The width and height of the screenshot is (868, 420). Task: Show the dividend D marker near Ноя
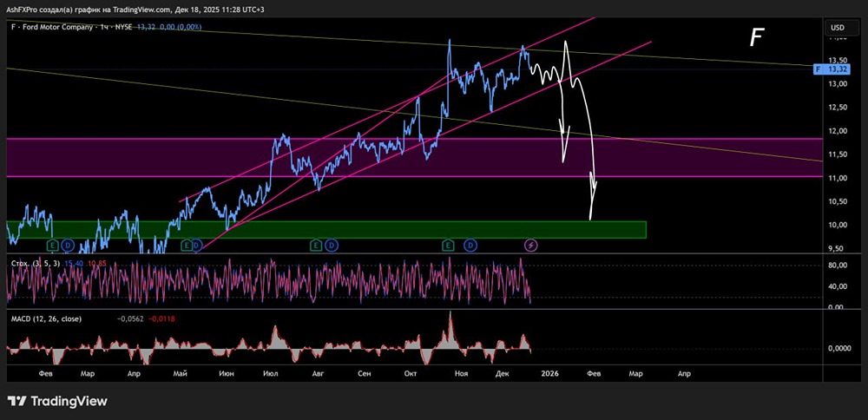tap(470, 245)
